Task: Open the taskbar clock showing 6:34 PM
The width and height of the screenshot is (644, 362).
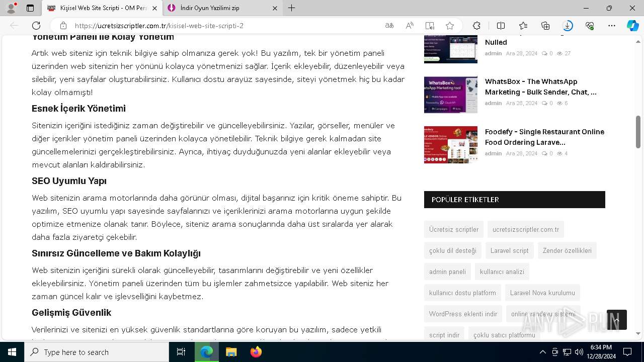Action: [x=601, y=352]
